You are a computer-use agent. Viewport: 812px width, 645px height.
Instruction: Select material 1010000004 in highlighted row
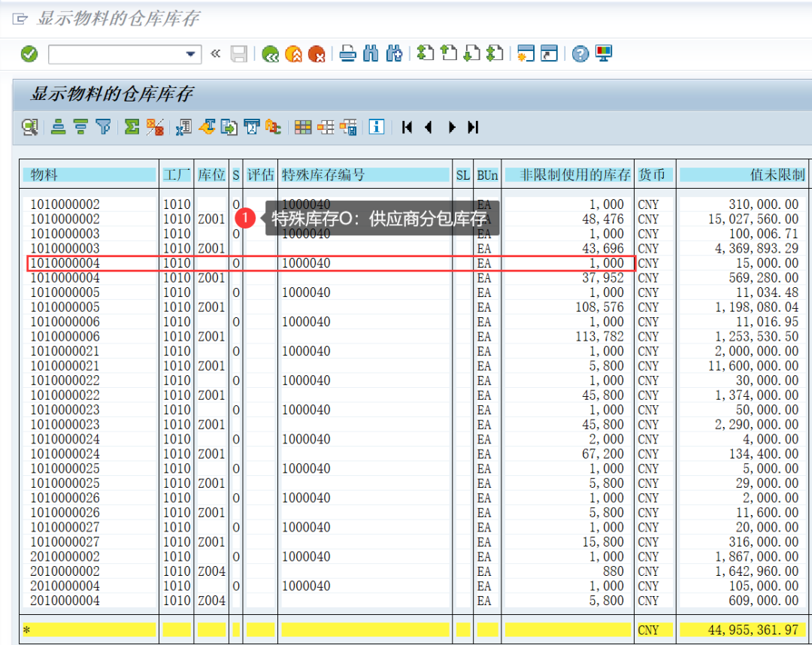coord(65,263)
